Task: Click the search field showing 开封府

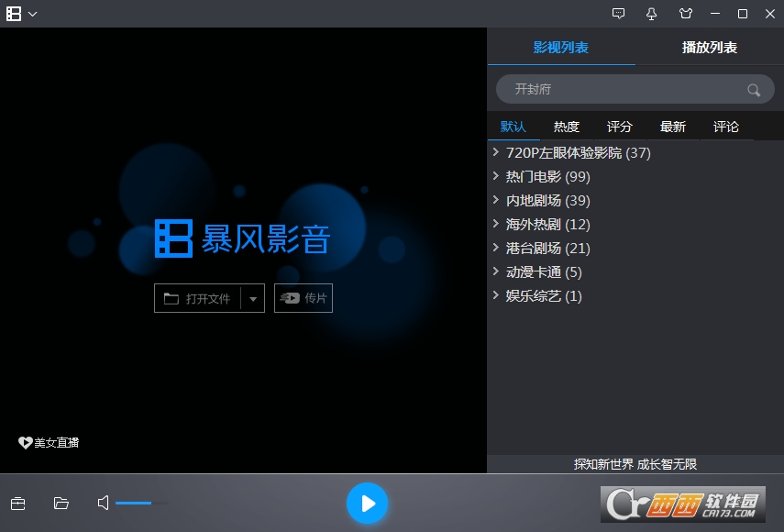Action: click(624, 90)
